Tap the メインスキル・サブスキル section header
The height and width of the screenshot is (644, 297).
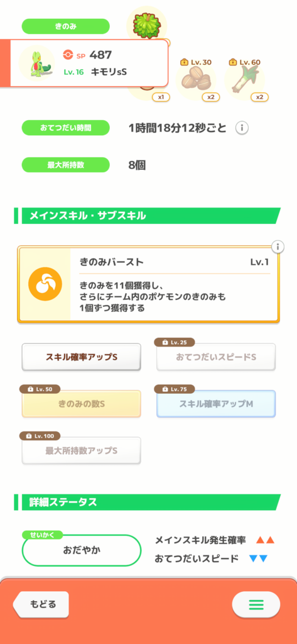(x=148, y=216)
